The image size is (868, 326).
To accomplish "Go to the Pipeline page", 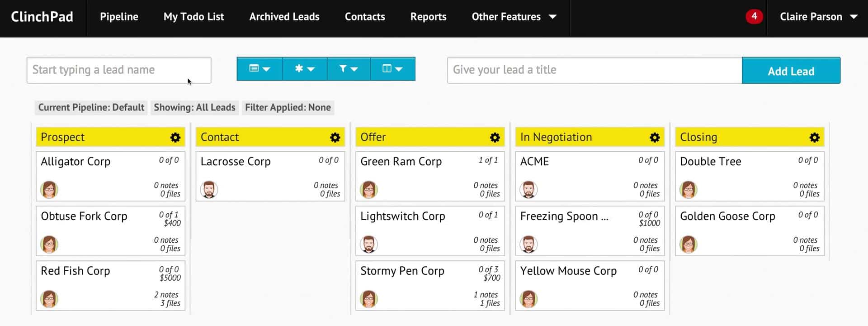I will click(119, 17).
